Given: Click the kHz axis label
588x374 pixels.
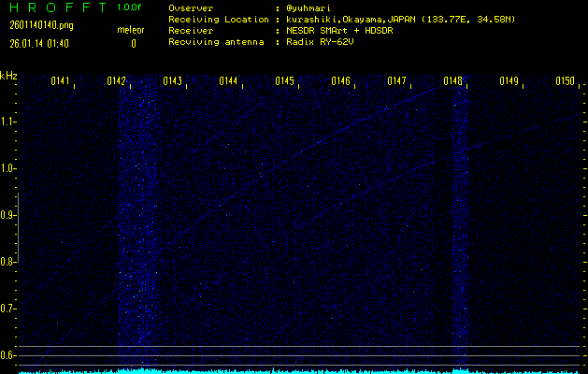Looking at the screenshot, I should coord(8,76).
